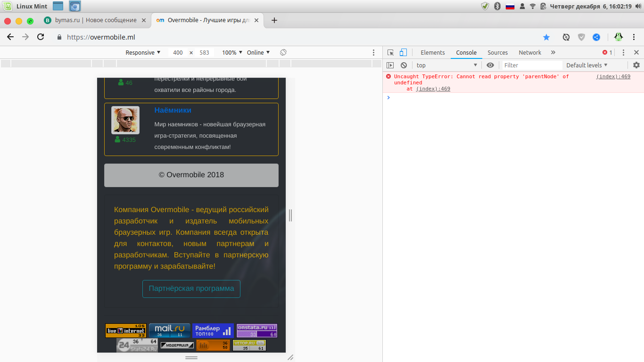Switch to the Network tab
This screenshot has width=644, height=362.
[529, 53]
